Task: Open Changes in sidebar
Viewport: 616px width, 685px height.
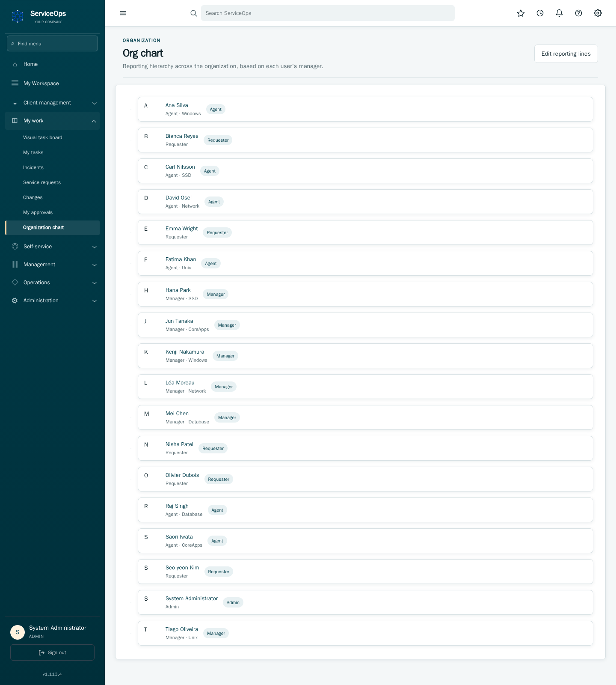Action: coord(52,197)
